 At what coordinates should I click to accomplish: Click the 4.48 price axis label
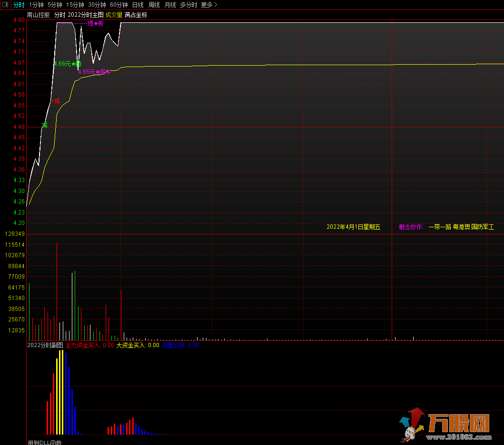(19, 127)
